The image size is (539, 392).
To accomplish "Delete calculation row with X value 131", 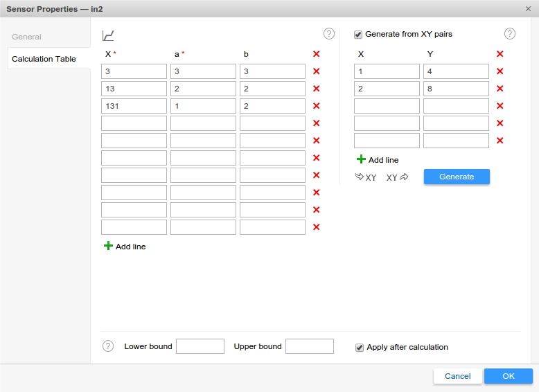I will click(316, 106).
